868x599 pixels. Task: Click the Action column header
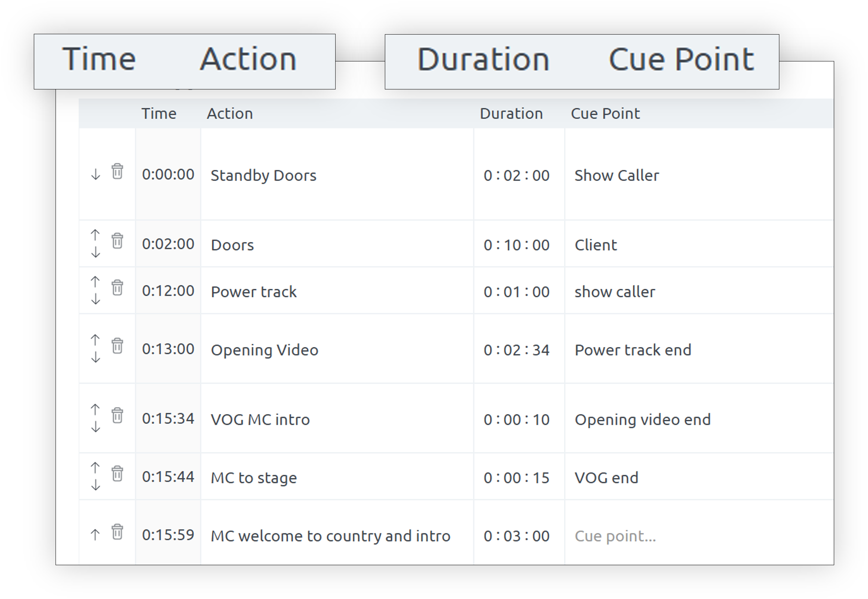click(x=230, y=114)
